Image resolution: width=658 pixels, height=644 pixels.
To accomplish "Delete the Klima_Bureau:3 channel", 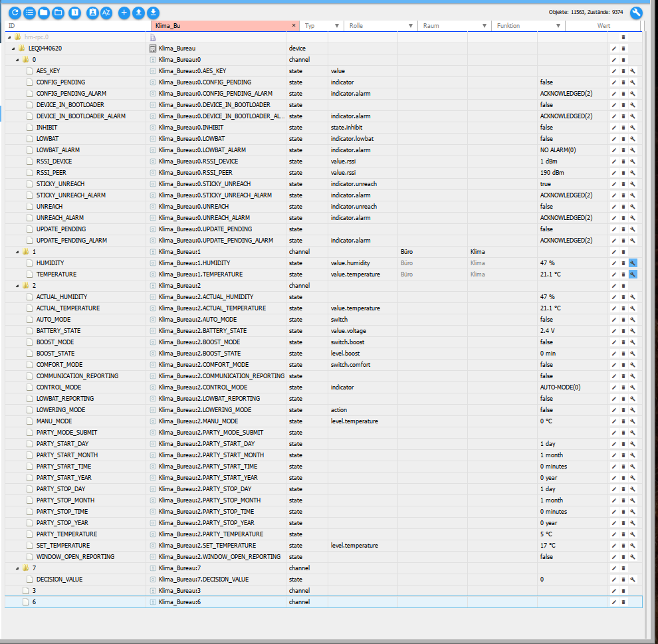I will 623,591.
